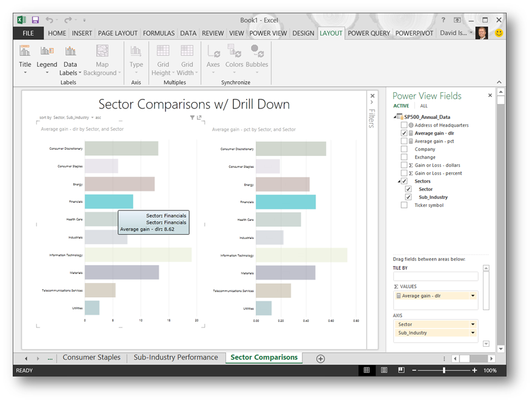Collapse the ribbon with chevron
Image resolution: width=532 pixels, height=402 pixels.
(x=499, y=82)
